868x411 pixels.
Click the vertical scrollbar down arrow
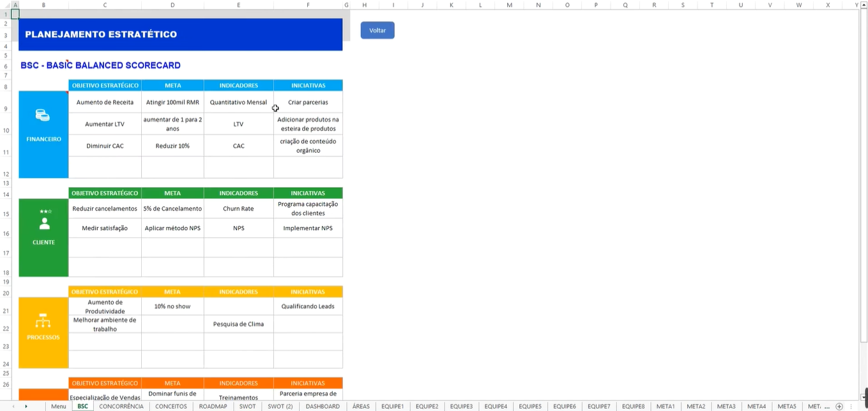[864, 398]
